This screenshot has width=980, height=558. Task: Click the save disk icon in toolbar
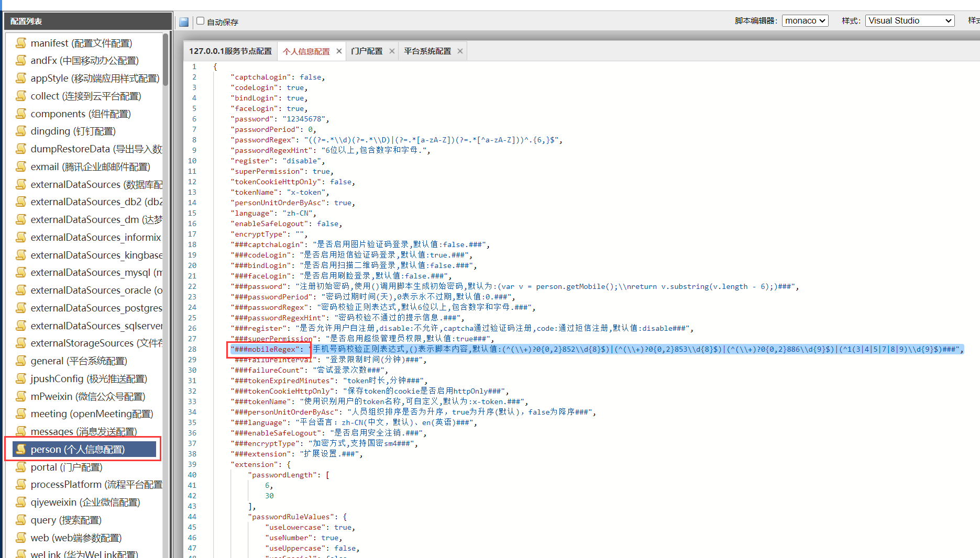coord(184,22)
